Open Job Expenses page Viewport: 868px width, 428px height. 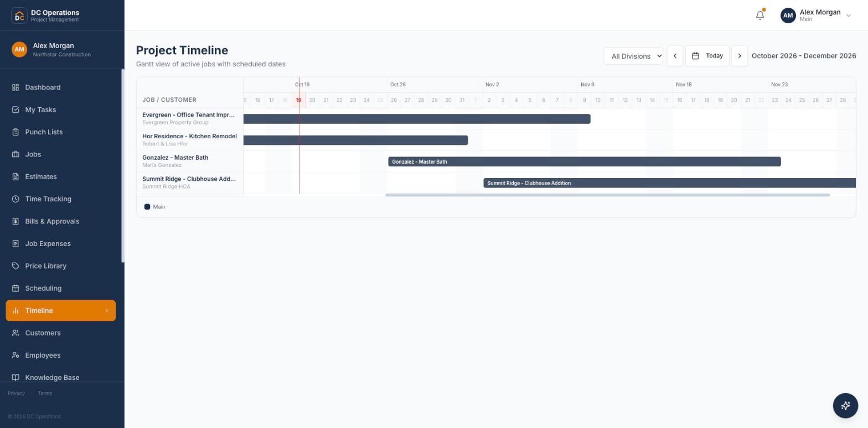[x=61, y=244]
